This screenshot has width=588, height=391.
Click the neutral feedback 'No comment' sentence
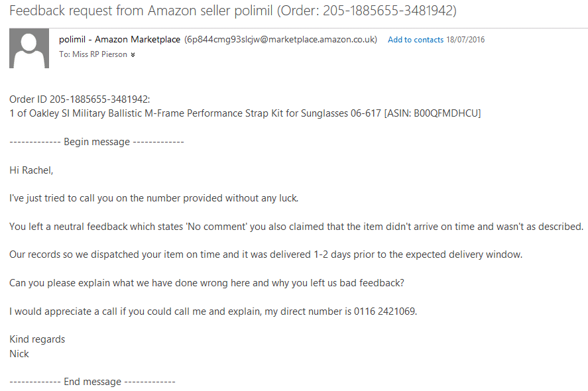(296, 227)
